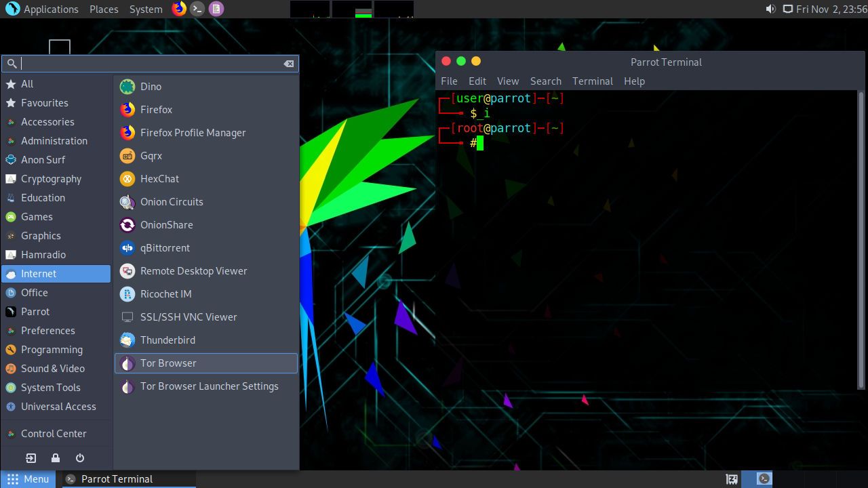Open the Games category
The height and width of the screenshot is (488, 868).
(56, 216)
